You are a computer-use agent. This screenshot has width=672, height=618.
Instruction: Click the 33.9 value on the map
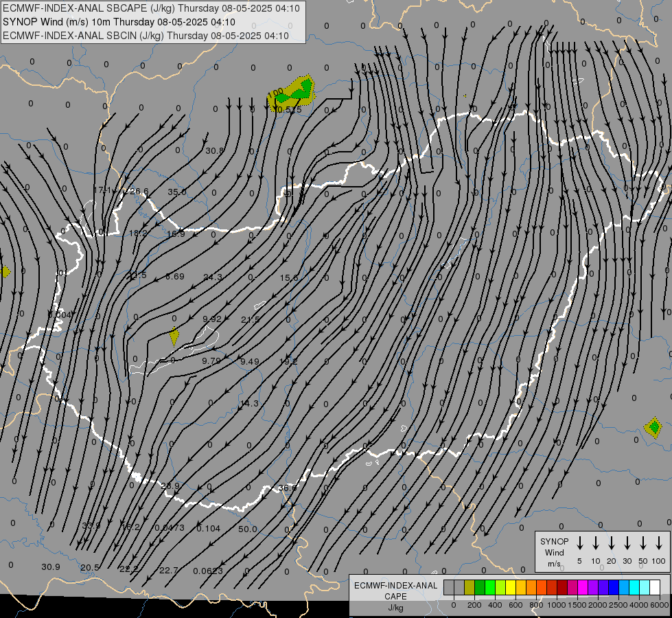[x=91, y=525]
